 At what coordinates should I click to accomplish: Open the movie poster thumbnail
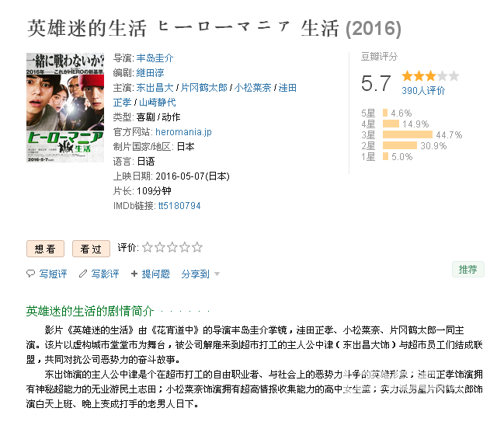pos(65,107)
